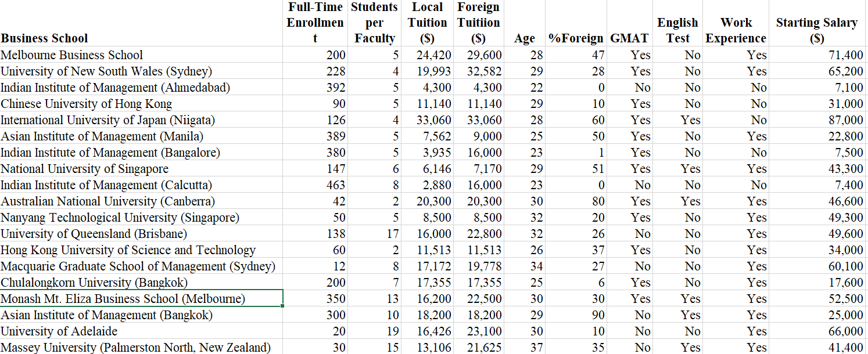Viewport: 868px width, 354px height.
Task: Click the Foreign Tuition ($) header
Action: 479,23
